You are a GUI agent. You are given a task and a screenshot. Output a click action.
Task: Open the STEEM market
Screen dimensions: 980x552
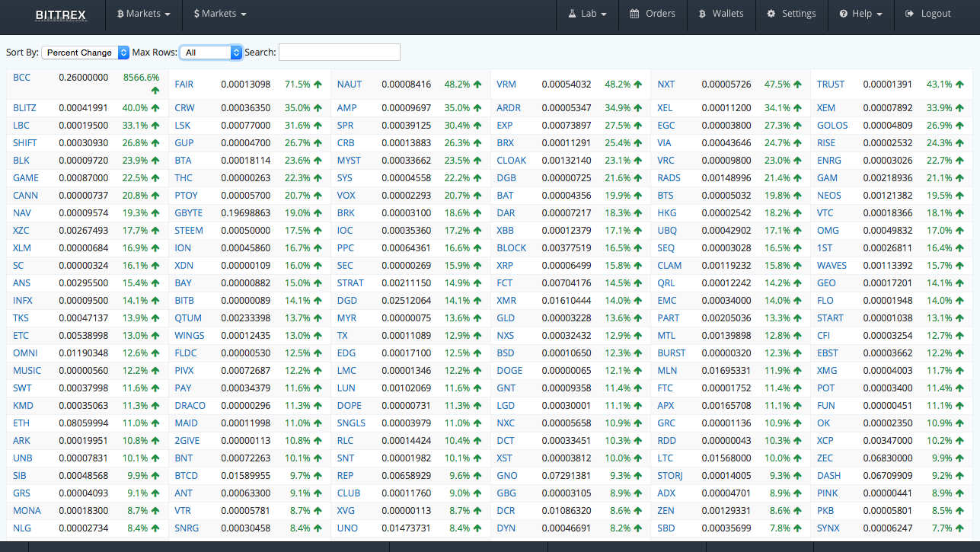click(x=189, y=231)
